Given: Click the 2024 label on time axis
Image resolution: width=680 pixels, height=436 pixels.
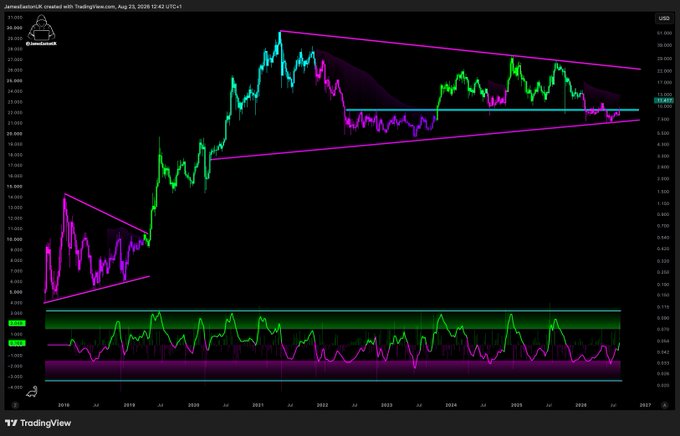Looking at the screenshot, I should click(451, 405).
